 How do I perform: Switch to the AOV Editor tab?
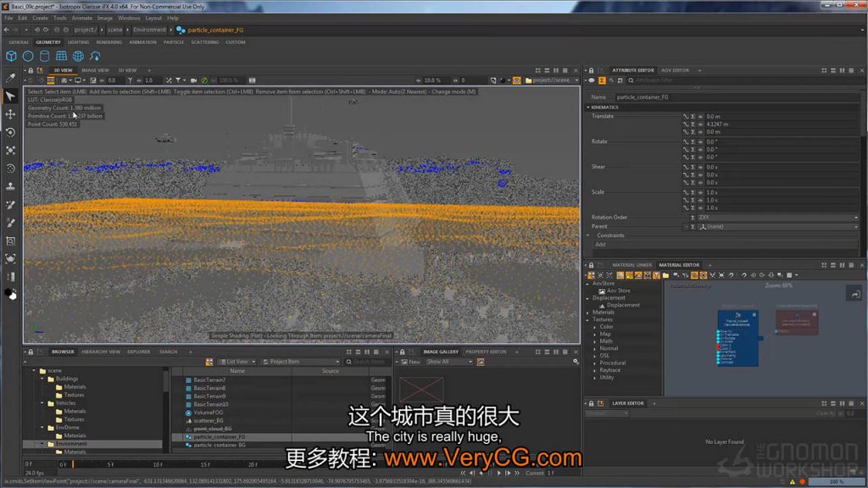pos(675,71)
